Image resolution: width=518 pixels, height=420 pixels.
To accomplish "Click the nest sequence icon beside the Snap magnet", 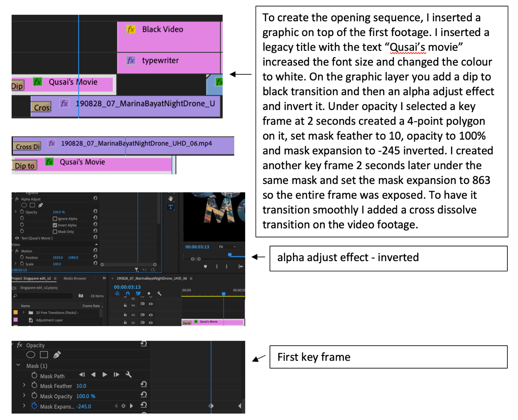I will pyautogui.click(x=117, y=294).
